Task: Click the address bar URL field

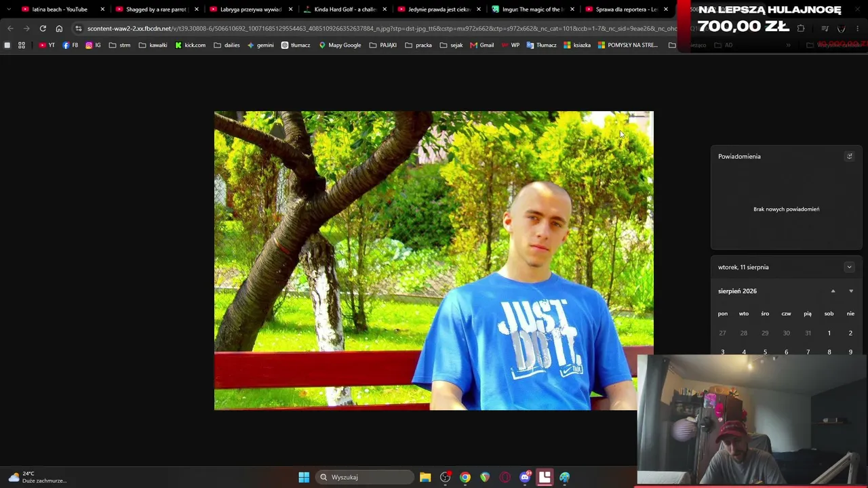Action: point(382,28)
